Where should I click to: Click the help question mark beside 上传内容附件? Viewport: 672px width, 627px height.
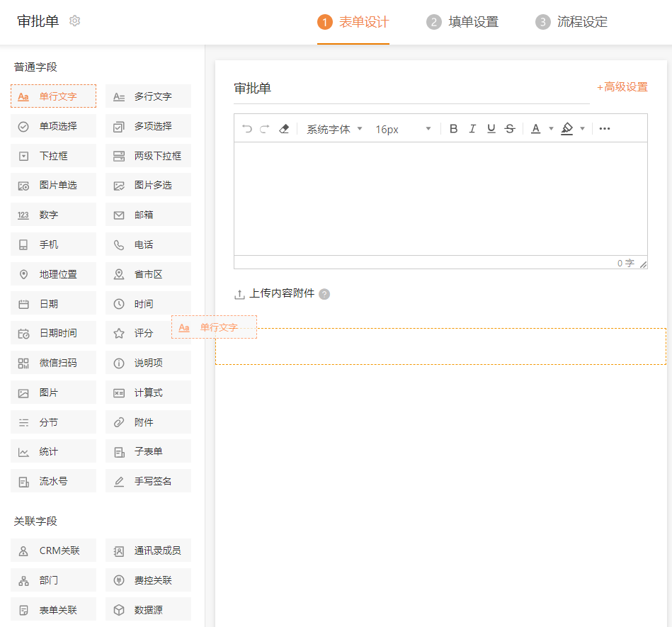coord(324,294)
